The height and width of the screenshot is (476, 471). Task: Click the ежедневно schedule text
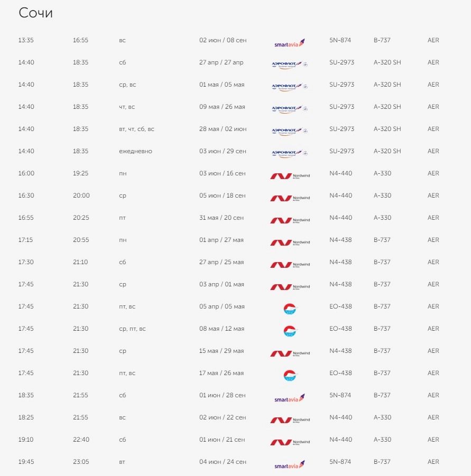click(x=135, y=151)
